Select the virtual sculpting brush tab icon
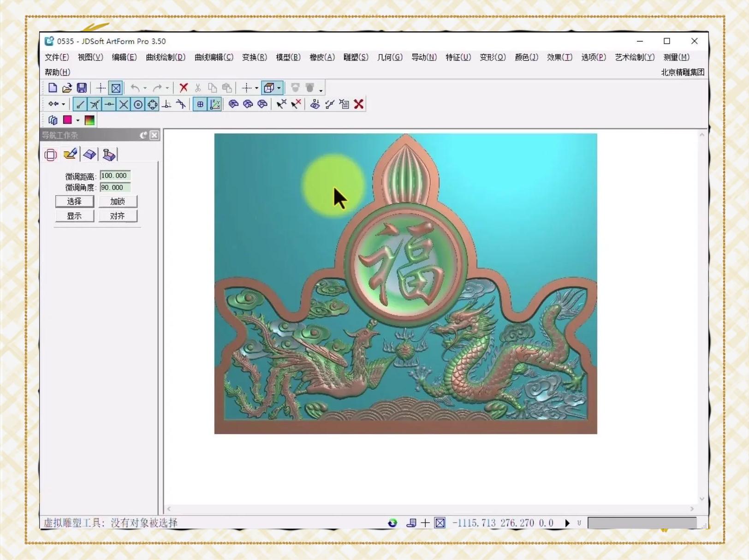This screenshot has width=749, height=560. pyautogui.click(x=70, y=154)
